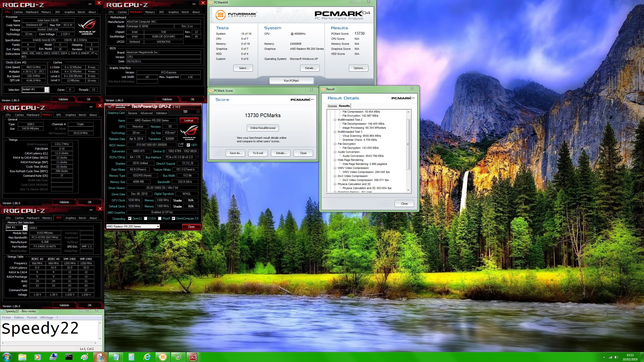
Task: Toggle the DirectCompute 5.0 checkbox
Action: point(174,218)
